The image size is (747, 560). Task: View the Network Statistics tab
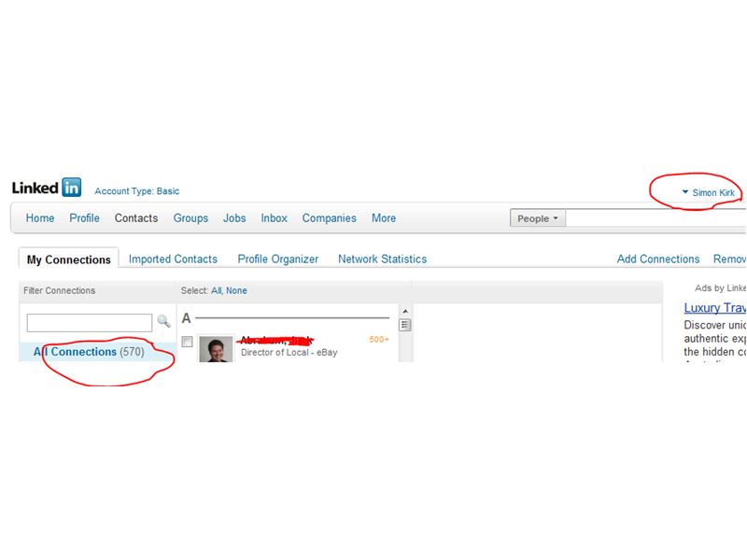tap(382, 259)
